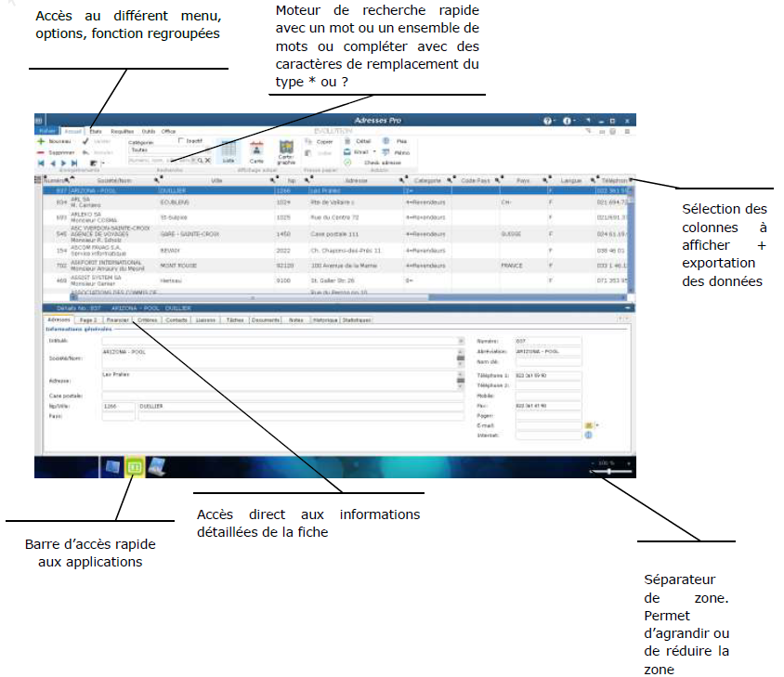Expand the Email dropdown arrow in ribbon
784x677 pixels.
373,151
